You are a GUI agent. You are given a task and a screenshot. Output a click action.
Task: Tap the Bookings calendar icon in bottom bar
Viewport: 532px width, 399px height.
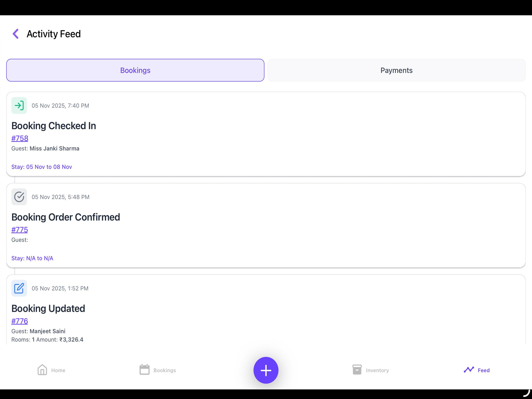(144, 370)
